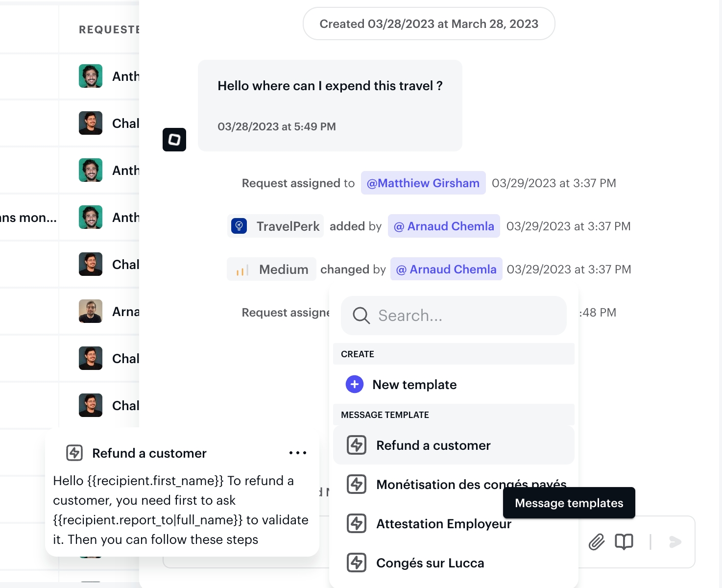
Task: Click the TravelPerk app icon
Action: pos(239,226)
